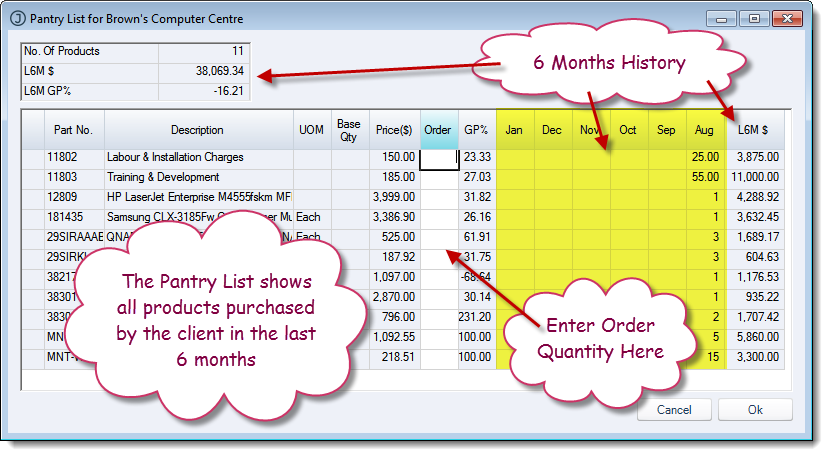Click the Aug column header
Image resolution: width=828 pixels, height=456 pixels.
[705, 130]
